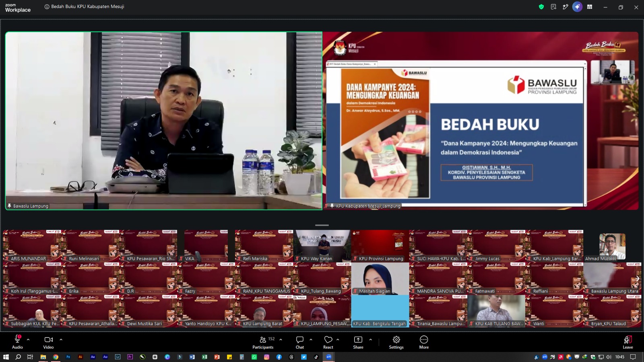Open Microsoft Word from the taskbar
Image resolution: width=644 pixels, height=362 pixels.
pos(192,357)
